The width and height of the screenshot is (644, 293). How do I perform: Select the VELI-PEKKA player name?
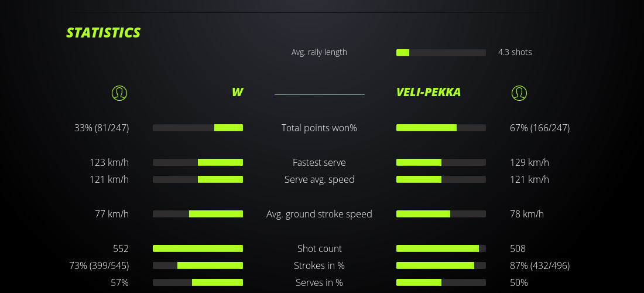click(428, 92)
